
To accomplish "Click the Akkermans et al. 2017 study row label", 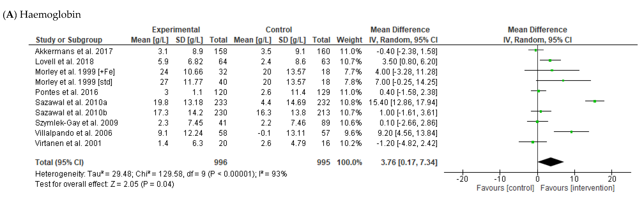I will point(74,51).
